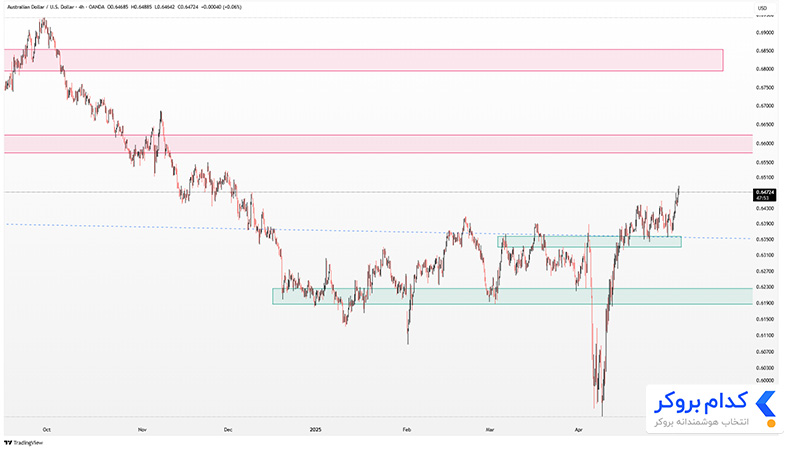Select the upper pink resistance zone near 0.68500

coord(363,60)
